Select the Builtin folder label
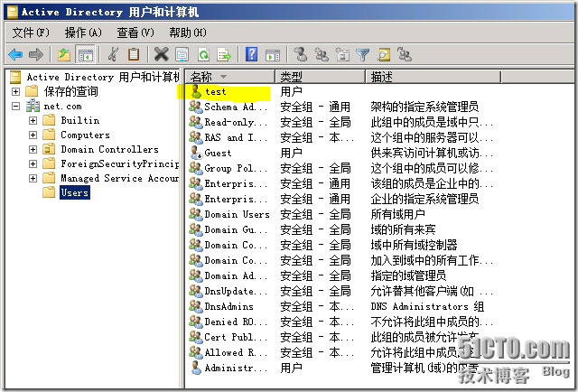 80,121
